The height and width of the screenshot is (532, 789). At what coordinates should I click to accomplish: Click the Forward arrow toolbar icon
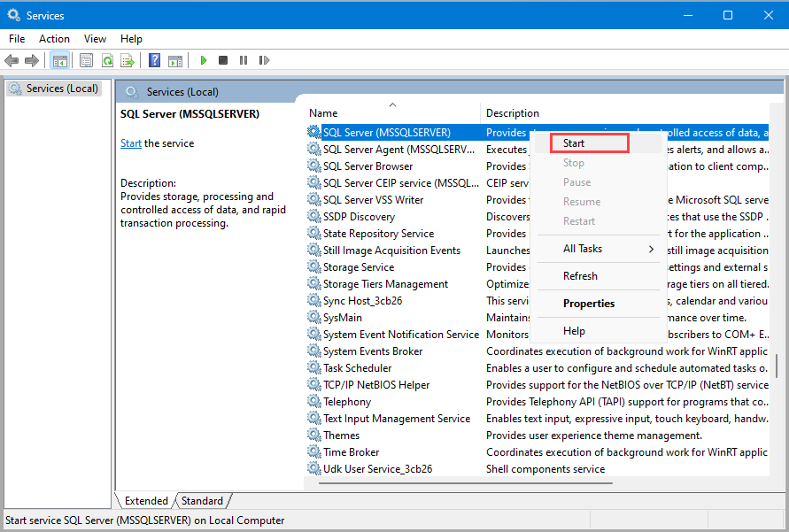click(32, 61)
